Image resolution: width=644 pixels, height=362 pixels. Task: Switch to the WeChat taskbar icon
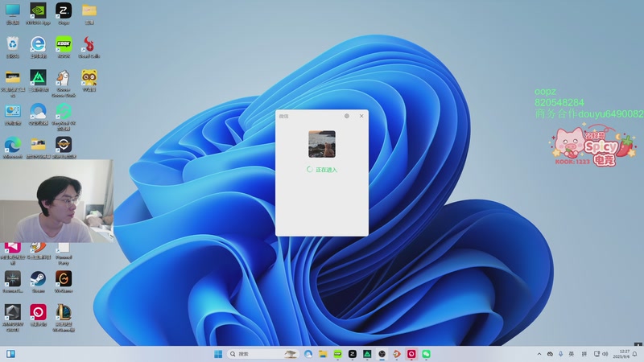427,354
